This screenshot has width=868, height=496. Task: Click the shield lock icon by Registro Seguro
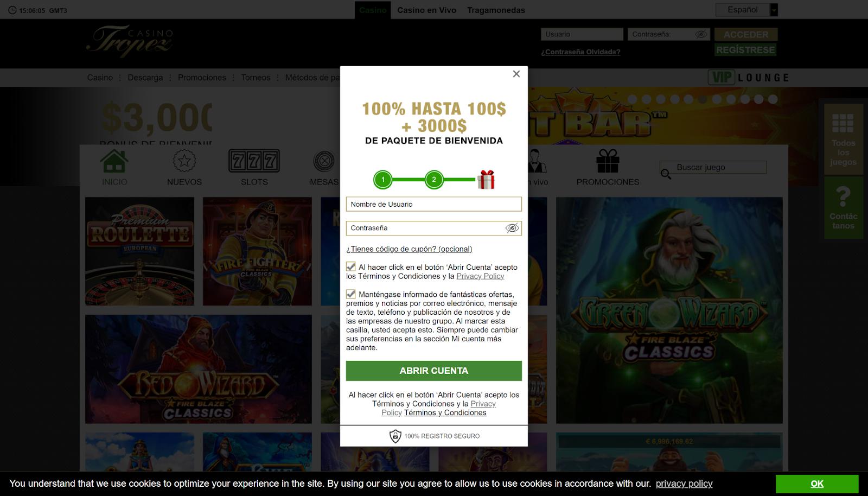click(395, 436)
